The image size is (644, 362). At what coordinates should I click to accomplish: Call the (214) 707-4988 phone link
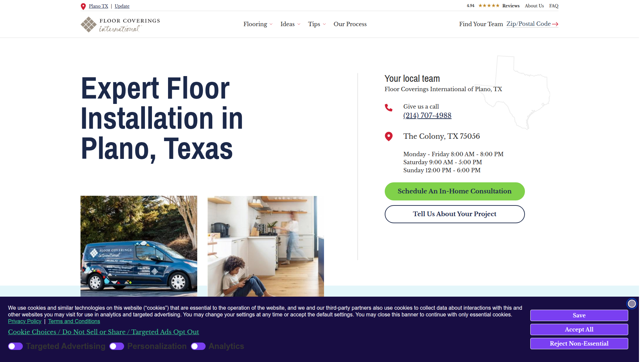[427, 115]
